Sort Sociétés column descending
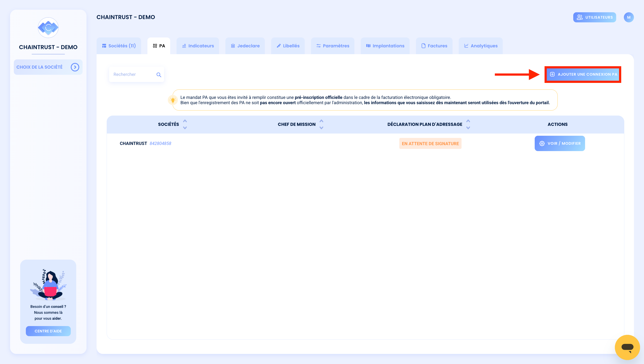644x364 pixels. (185, 128)
